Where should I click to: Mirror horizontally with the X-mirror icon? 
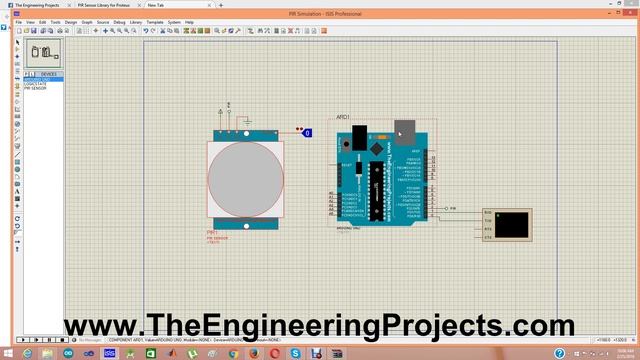tap(17, 242)
